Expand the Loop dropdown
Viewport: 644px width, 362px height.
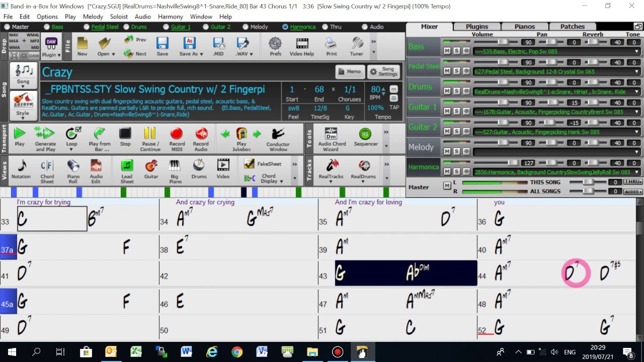point(72,150)
